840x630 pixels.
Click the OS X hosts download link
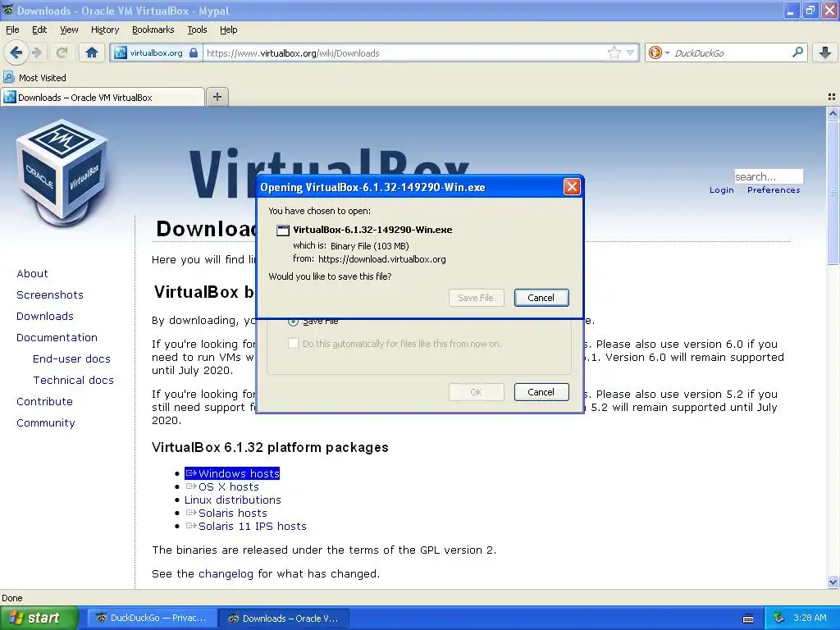[221, 486]
